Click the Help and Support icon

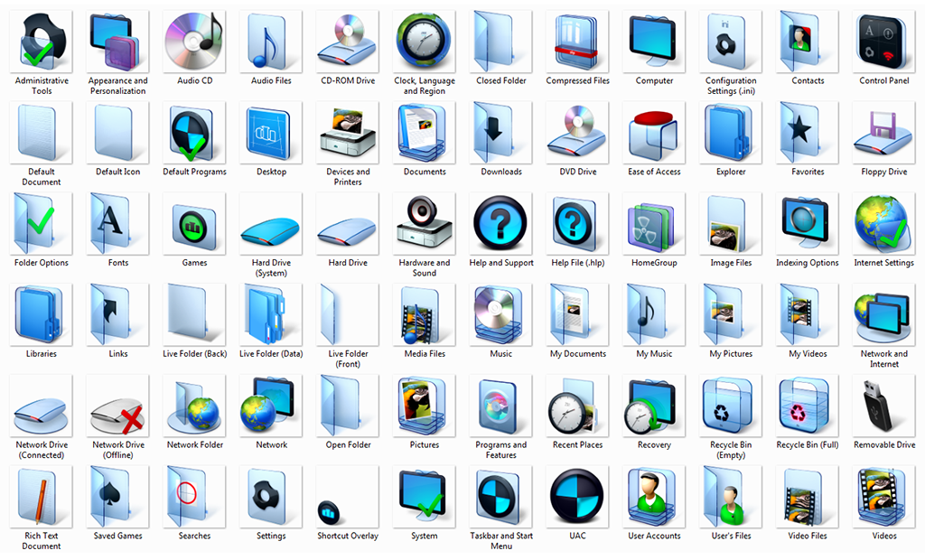pyautogui.click(x=500, y=225)
